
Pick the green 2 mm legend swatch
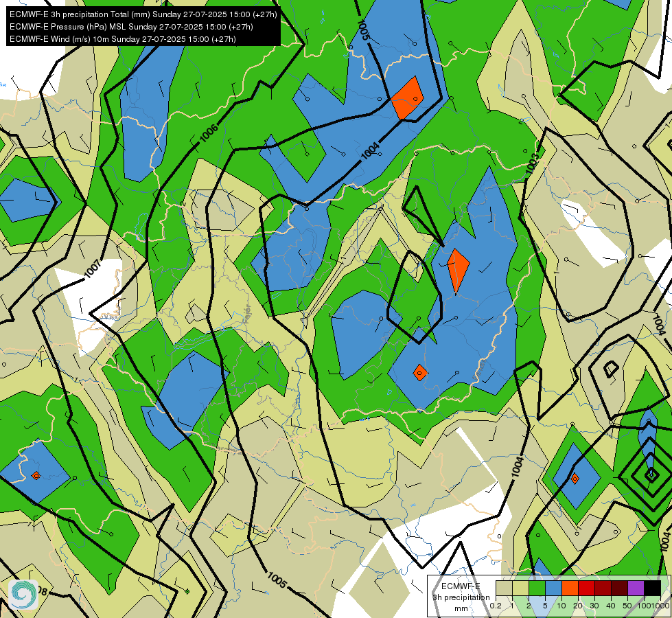(x=537, y=588)
